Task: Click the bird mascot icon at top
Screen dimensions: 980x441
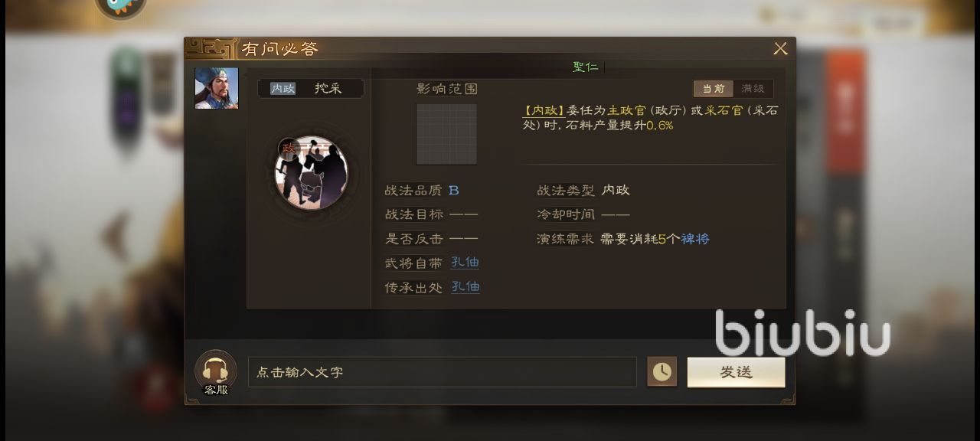Action: point(121,6)
